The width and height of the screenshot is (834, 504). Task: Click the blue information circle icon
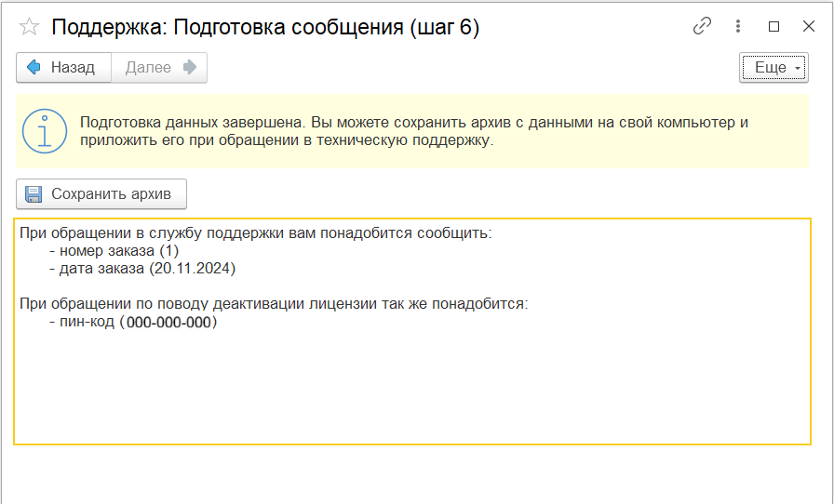click(45, 131)
